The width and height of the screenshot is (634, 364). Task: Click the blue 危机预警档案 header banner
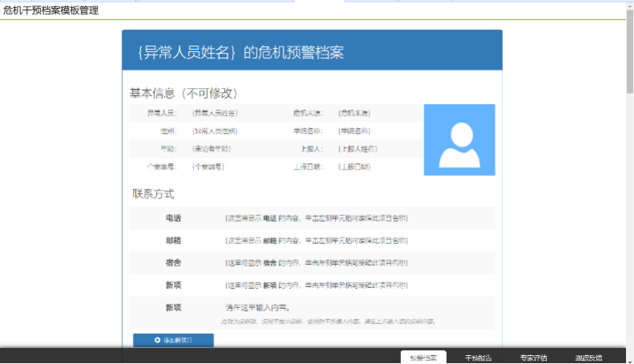312,52
